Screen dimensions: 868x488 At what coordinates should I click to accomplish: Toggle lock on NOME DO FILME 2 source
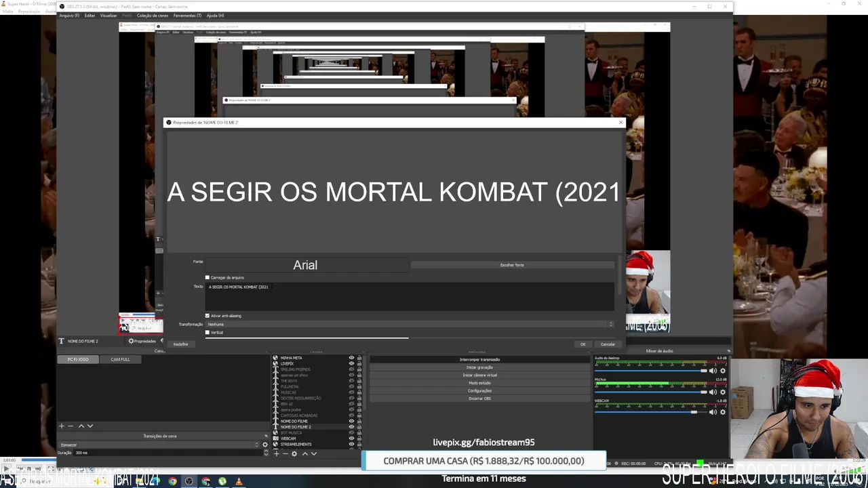point(359,427)
